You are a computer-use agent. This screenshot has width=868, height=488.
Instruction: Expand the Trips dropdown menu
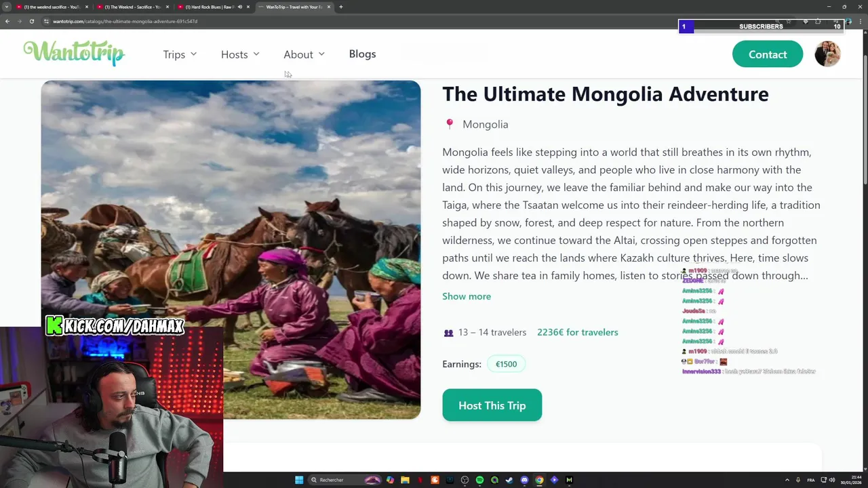click(180, 54)
